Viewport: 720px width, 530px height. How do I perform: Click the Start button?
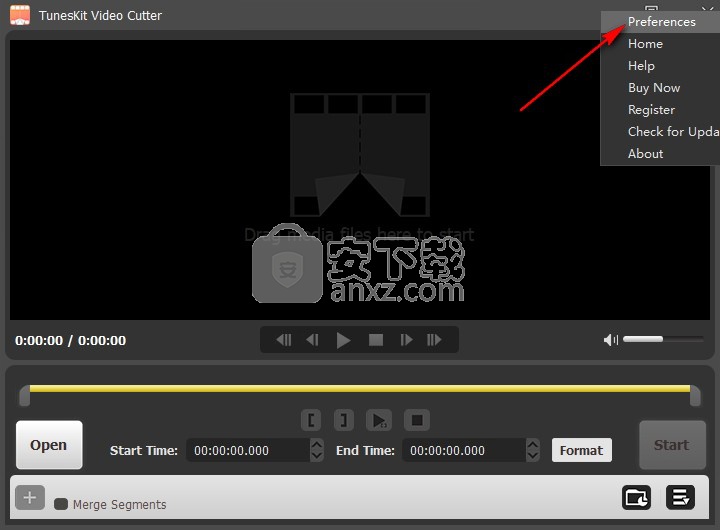(x=672, y=445)
